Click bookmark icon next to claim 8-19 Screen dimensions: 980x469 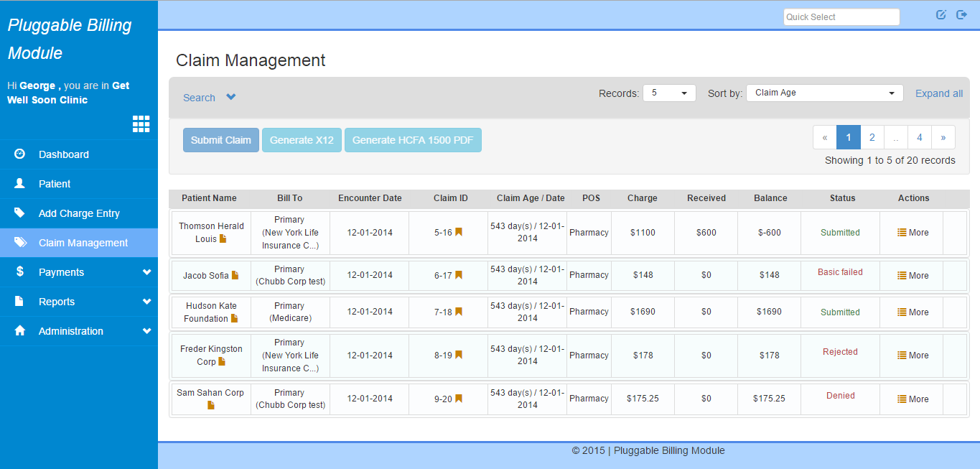point(459,355)
